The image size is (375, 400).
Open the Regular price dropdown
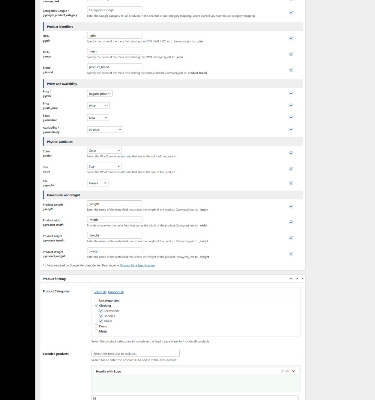(x=100, y=94)
